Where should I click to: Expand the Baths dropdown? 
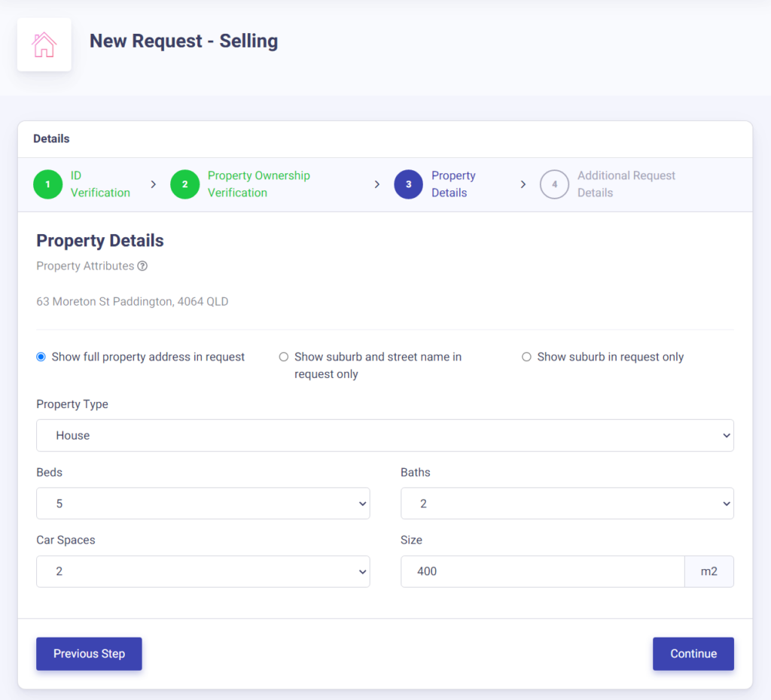(x=566, y=504)
